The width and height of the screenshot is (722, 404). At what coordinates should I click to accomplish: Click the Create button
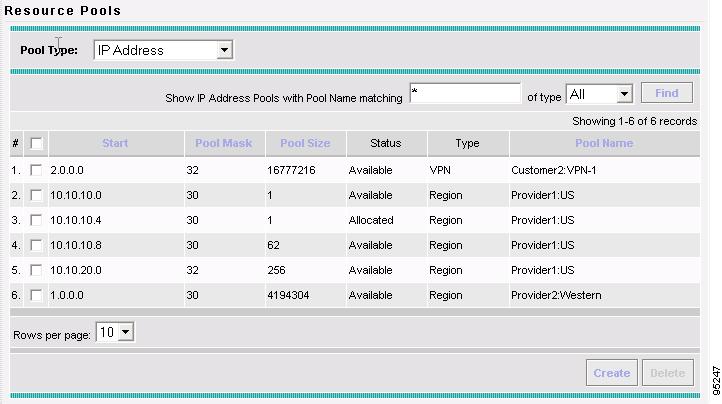[x=611, y=373]
